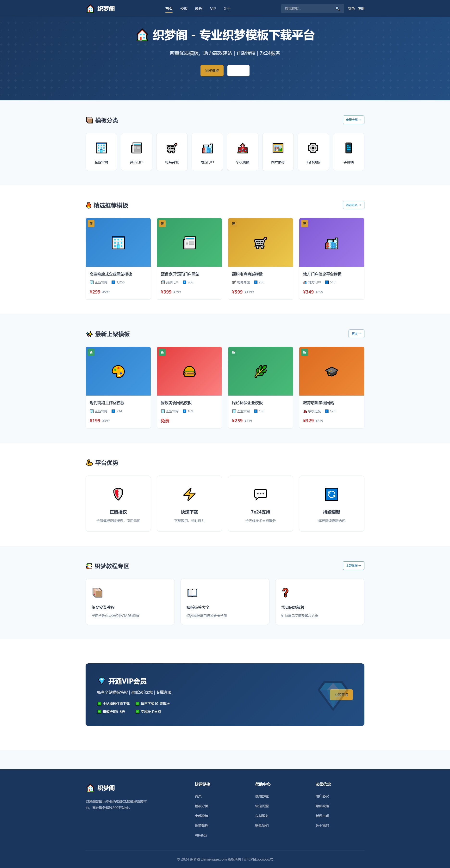Click 查看全部 in 模板分类 section

point(354,120)
